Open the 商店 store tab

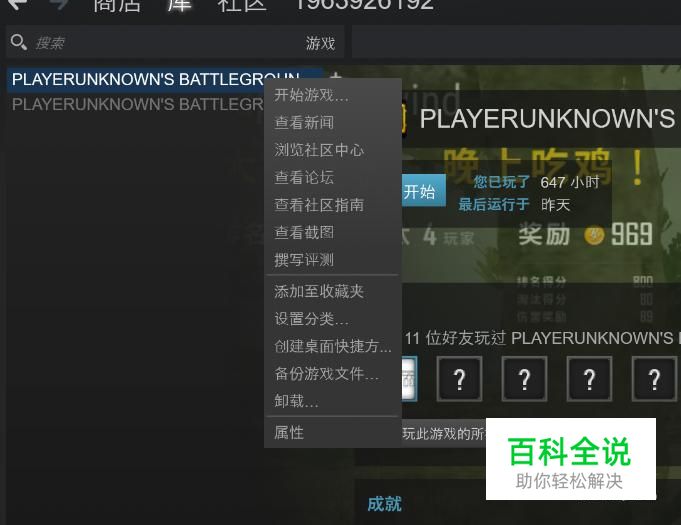[x=117, y=5]
